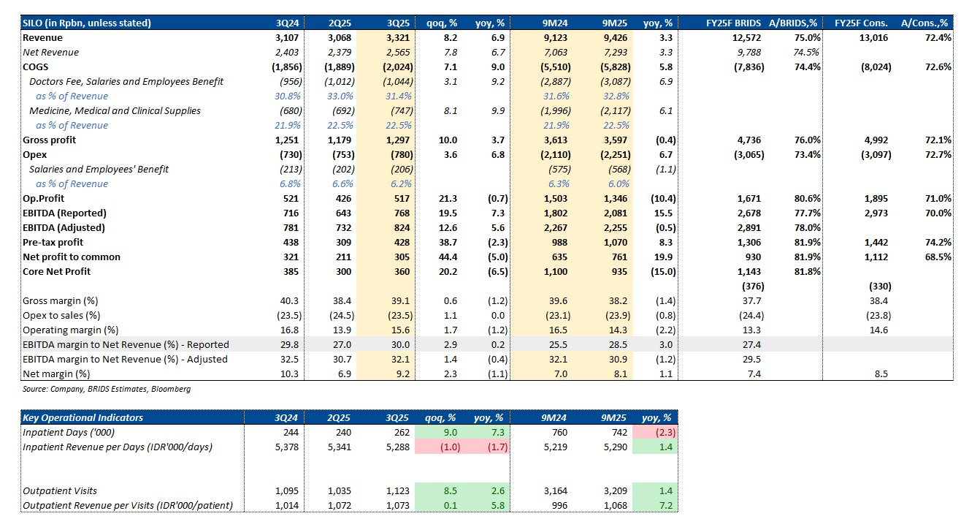
Task: Click the "A/Cons.,%" column header
Action: coord(926,23)
